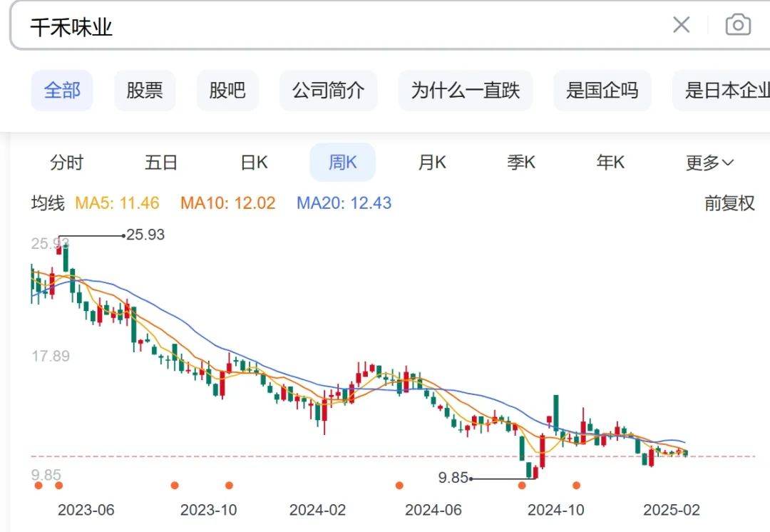Click the MA20: 12.43 indicator label
Viewport: 770px width, 532px height.
point(344,203)
